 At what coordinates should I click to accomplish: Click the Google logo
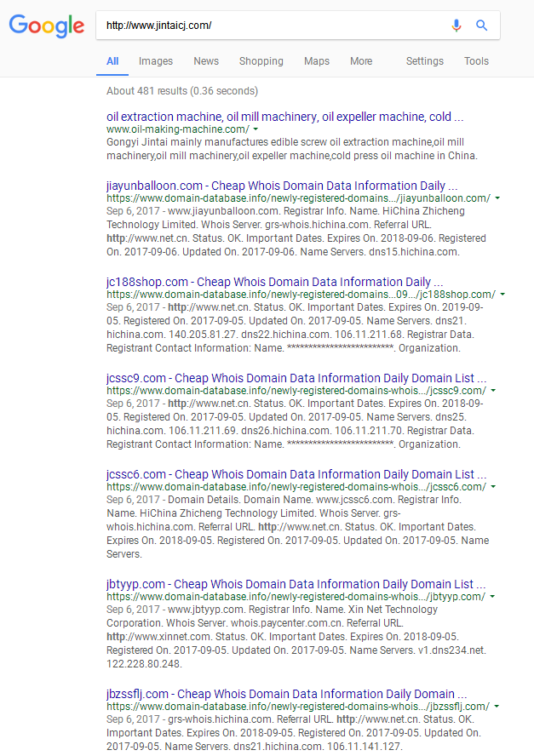47,26
